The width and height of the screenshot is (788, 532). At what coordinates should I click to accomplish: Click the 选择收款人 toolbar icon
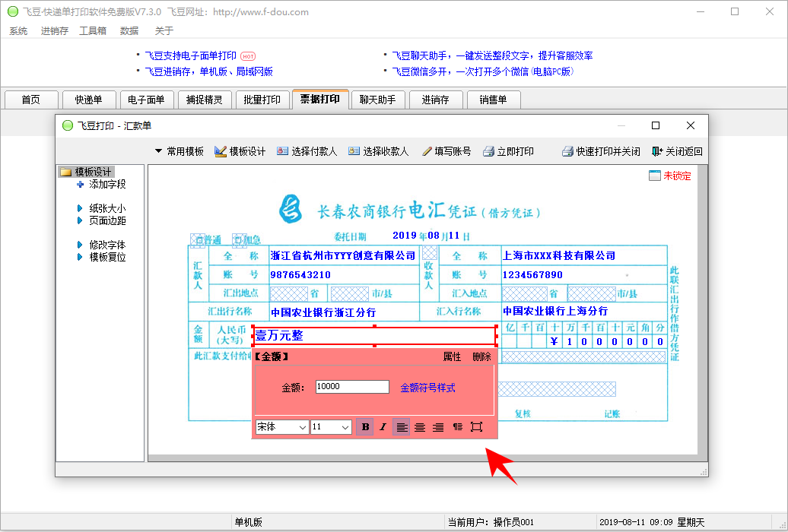click(354, 151)
